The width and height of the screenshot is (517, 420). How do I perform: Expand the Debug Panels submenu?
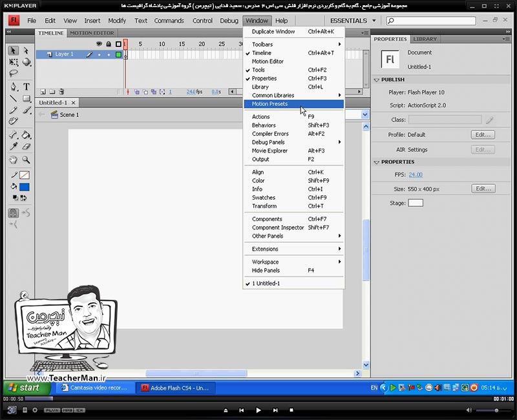[x=293, y=142]
